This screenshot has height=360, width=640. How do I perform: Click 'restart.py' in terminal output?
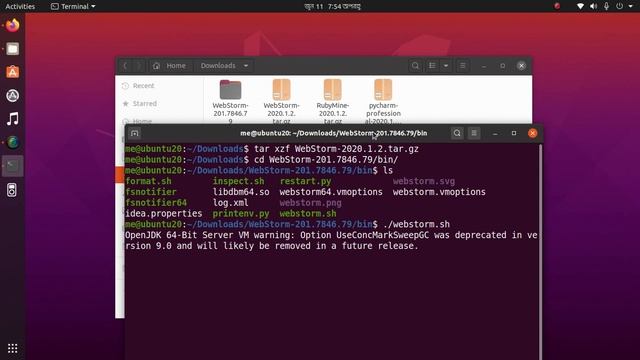305,181
